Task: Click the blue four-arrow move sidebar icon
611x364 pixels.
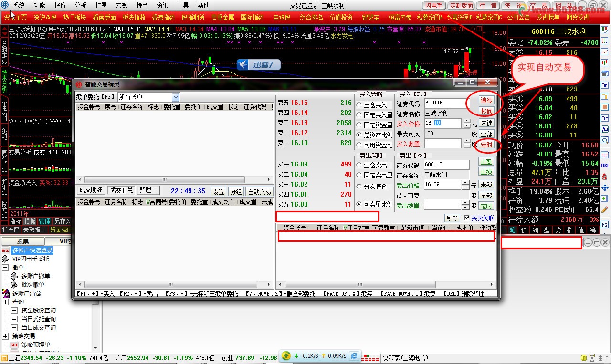Action: (x=605, y=187)
